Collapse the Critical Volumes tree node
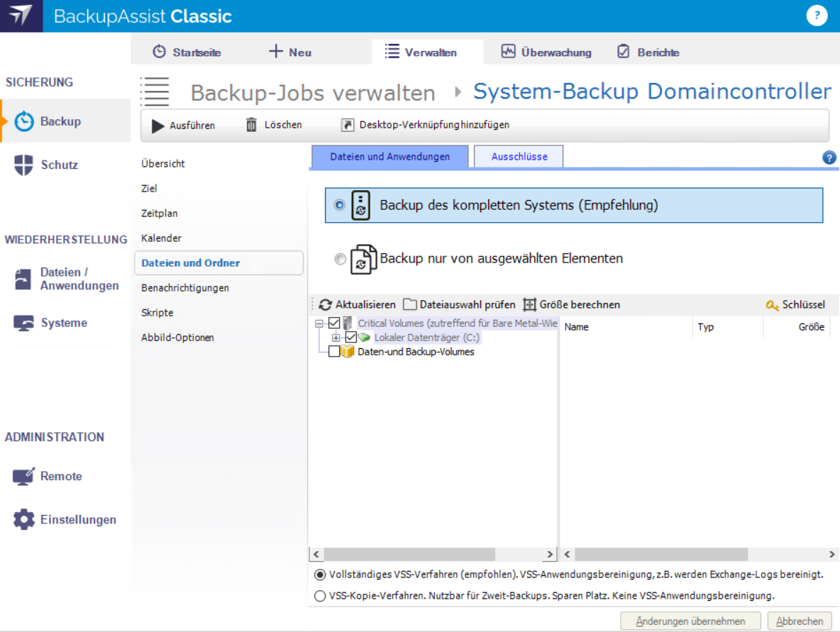 [320, 323]
